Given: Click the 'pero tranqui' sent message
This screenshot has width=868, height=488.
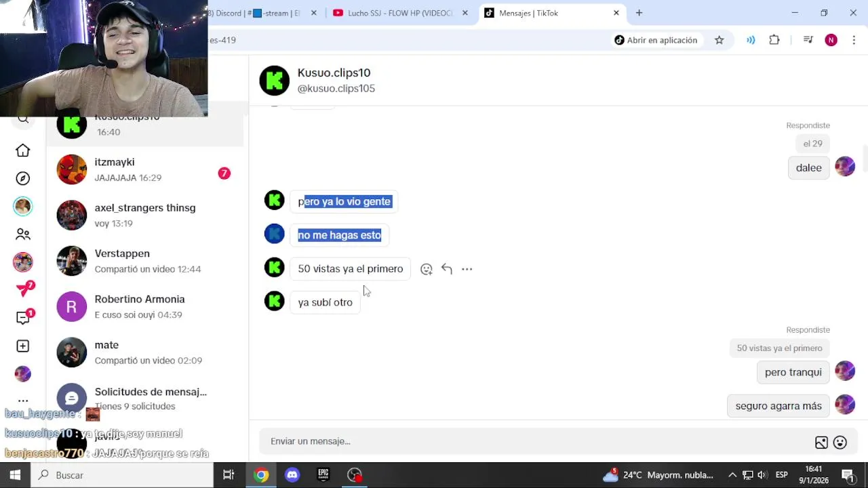Looking at the screenshot, I should tap(793, 372).
